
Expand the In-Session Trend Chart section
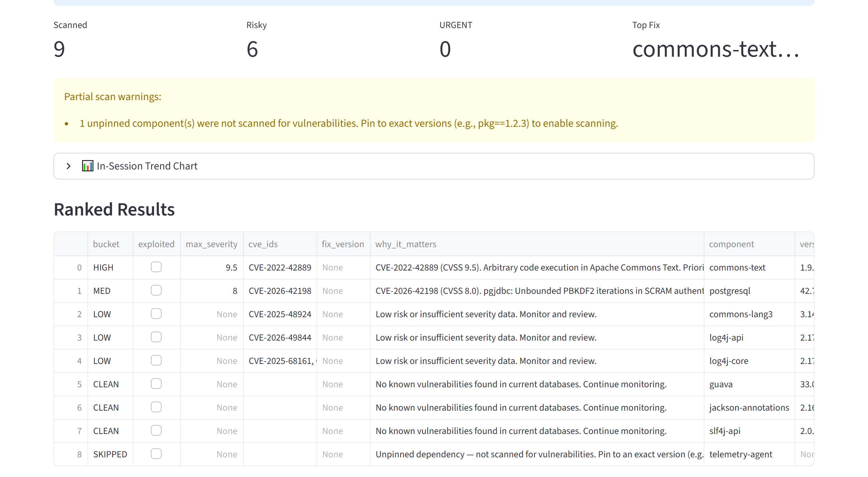point(434,166)
